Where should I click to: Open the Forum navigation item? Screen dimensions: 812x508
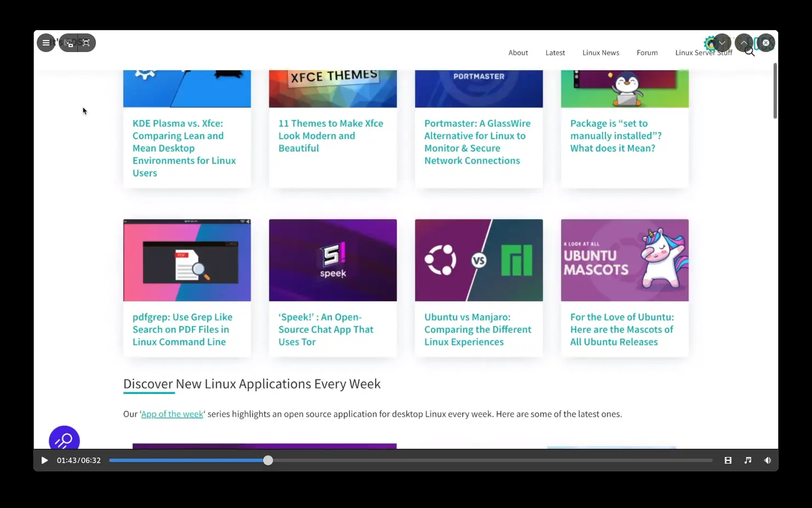coord(647,53)
